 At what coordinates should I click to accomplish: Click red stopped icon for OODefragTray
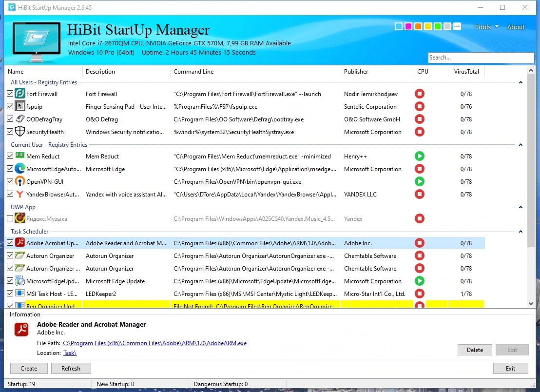pyautogui.click(x=420, y=119)
